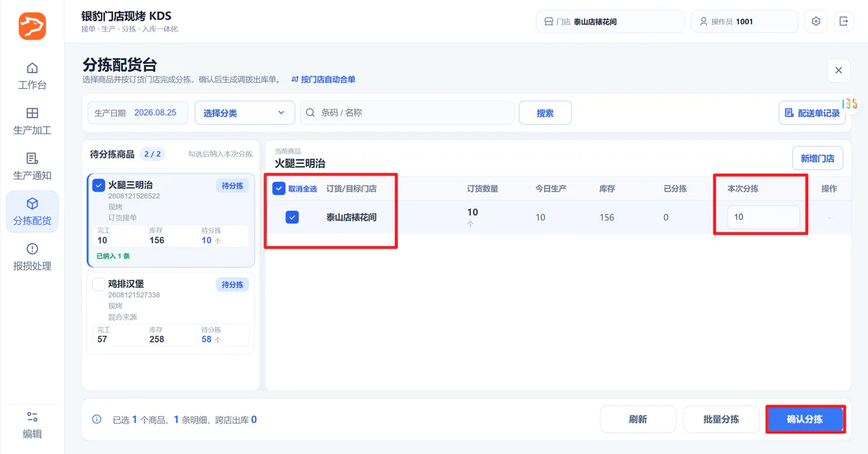Uncheck the 泰山店裱花间 row checkbox

coord(292,217)
